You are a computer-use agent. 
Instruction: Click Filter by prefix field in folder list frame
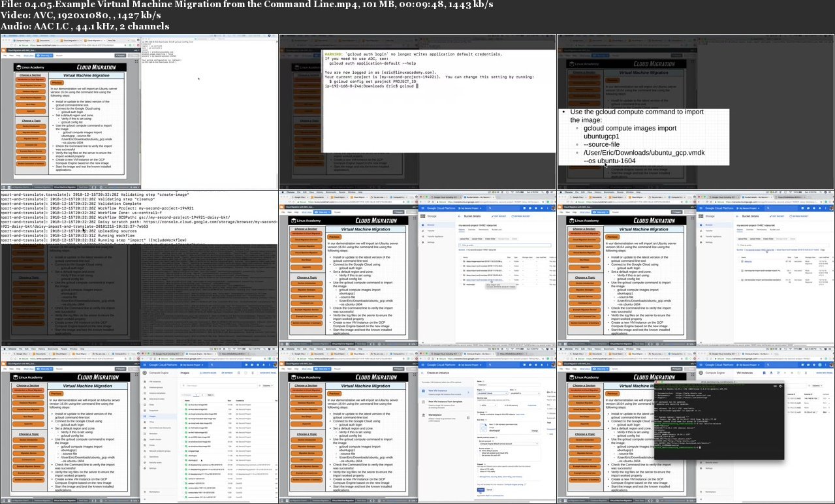505,245
